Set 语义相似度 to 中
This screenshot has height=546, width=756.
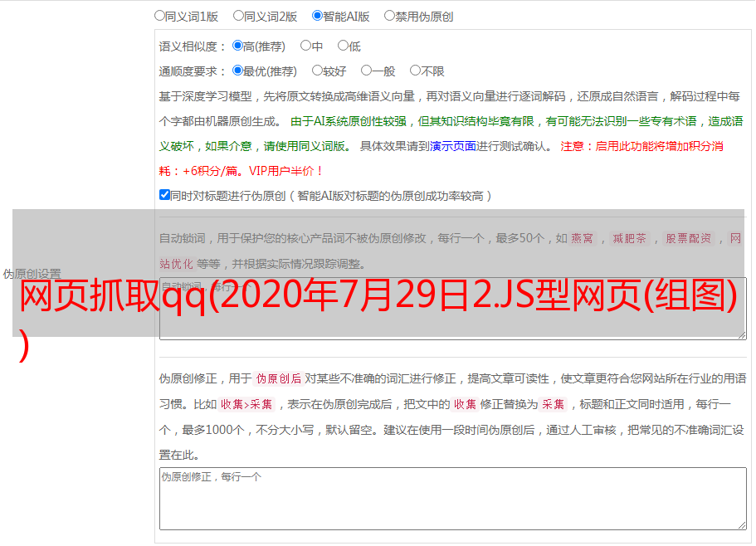(x=305, y=46)
